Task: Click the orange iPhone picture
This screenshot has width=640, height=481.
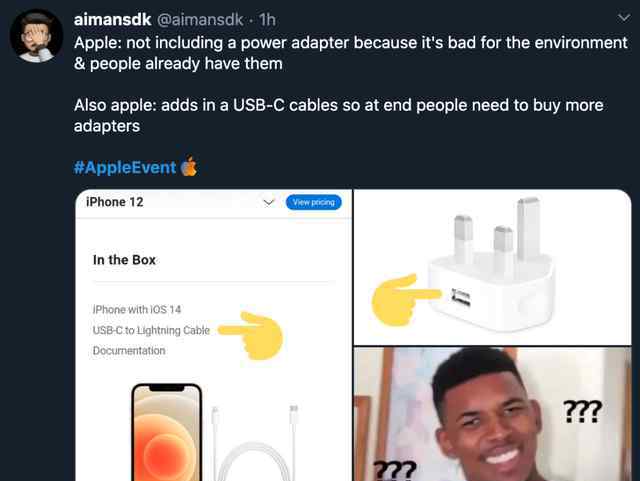Action: [167, 433]
